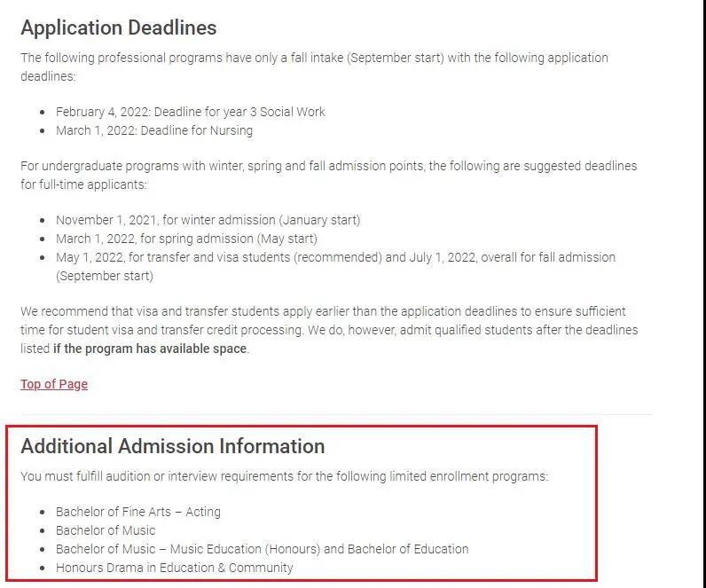The width and height of the screenshot is (706, 588).
Task: Click the suggested deadlines for full-time applicants paragraph
Action: click(328, 175)
